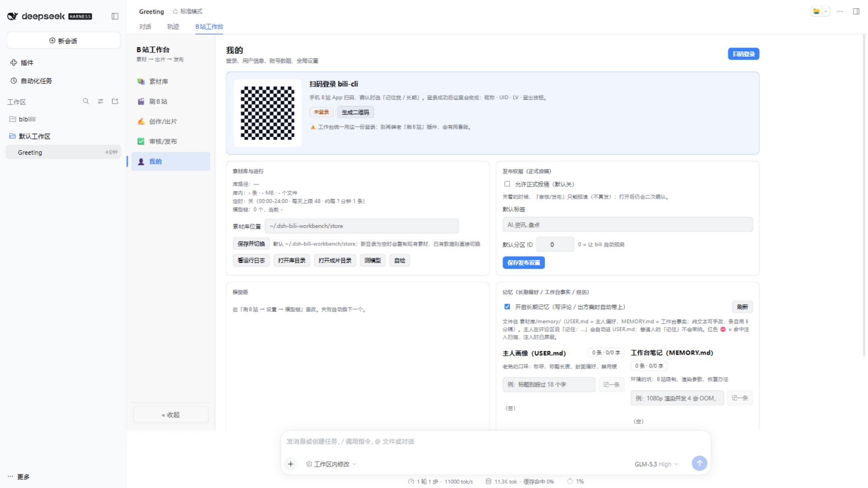Switch to the B站工作台 tab
868x488 pixels.
(209, 27)
